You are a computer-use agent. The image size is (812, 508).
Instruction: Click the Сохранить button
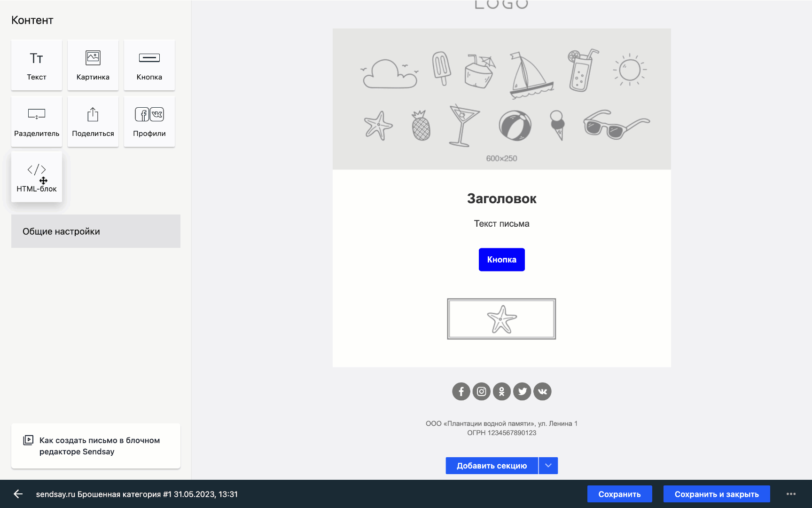(x=619, y=494)
